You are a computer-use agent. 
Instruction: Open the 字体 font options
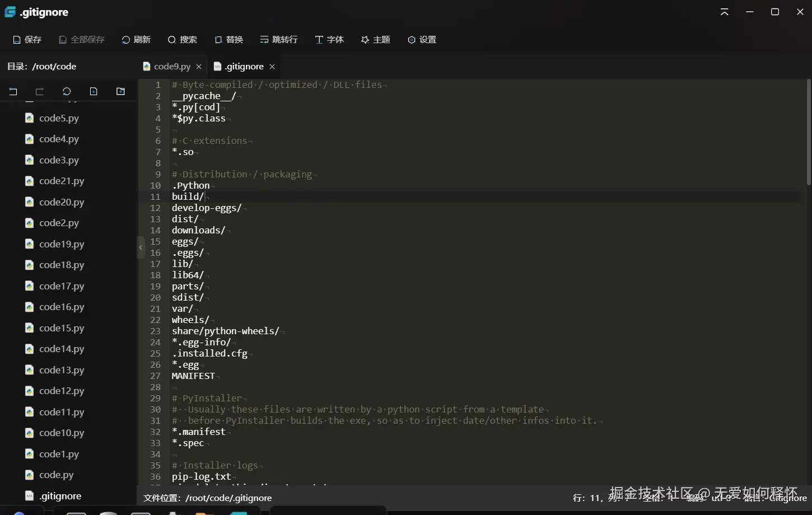click(329, 40)
